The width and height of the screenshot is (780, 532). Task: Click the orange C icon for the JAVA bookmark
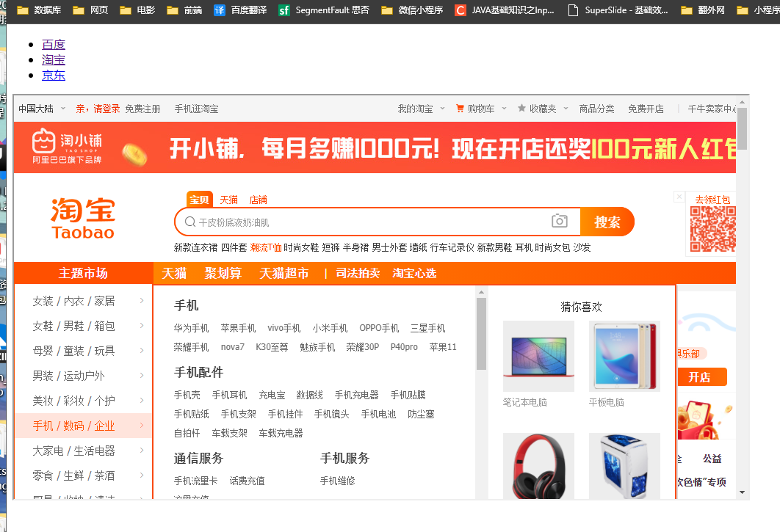pos(461,11)
